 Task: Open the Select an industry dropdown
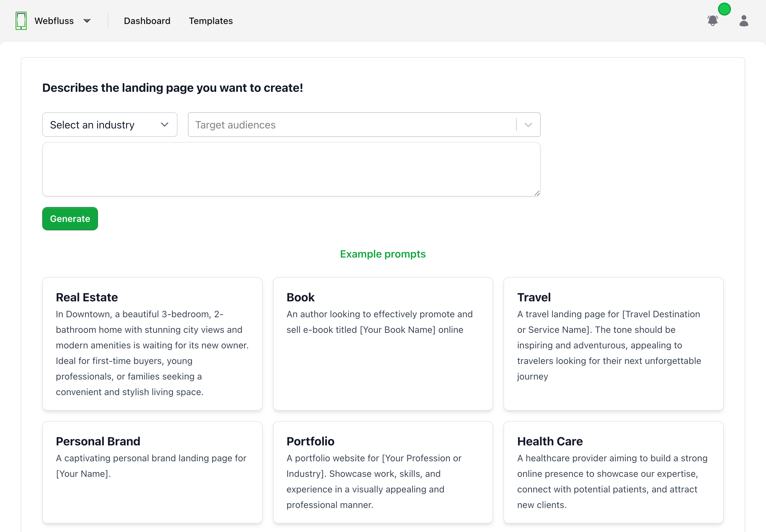click(110, 125)
